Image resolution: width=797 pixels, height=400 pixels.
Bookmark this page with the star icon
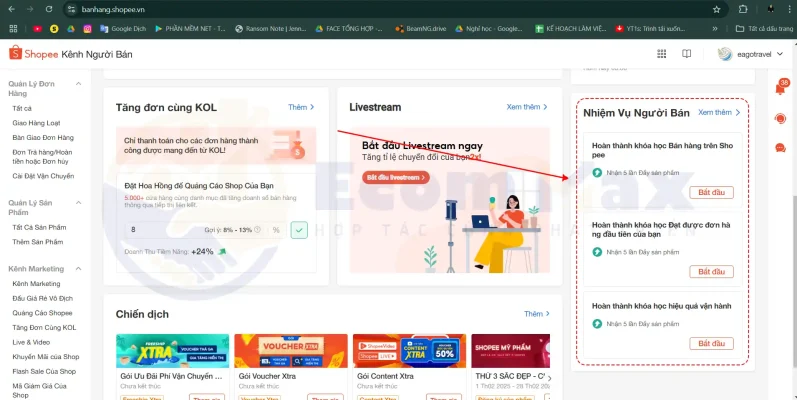[717, 9]
